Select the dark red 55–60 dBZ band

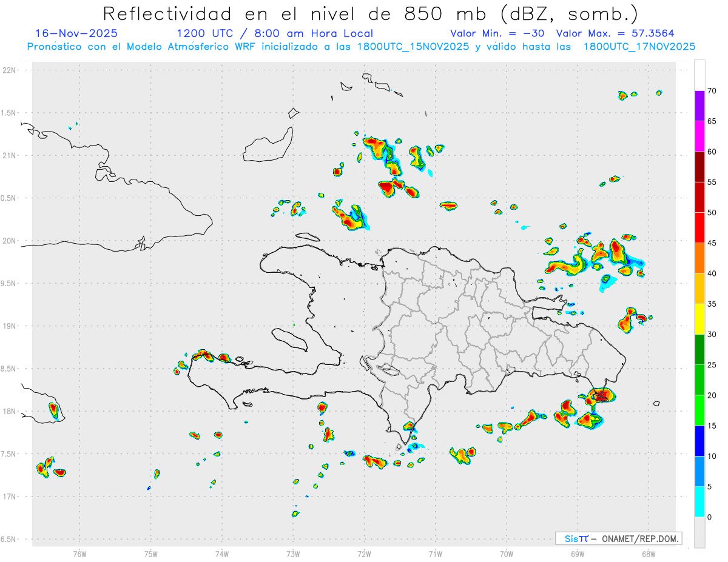tap(699, 167)
